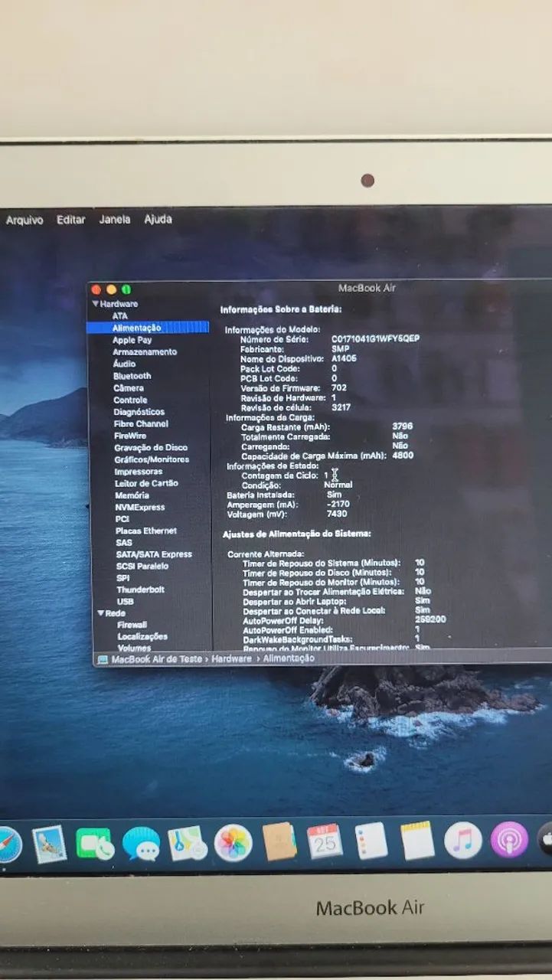Open Messages app in the Dock
This screenshot has height=980, width=552.
click(141, 844)
